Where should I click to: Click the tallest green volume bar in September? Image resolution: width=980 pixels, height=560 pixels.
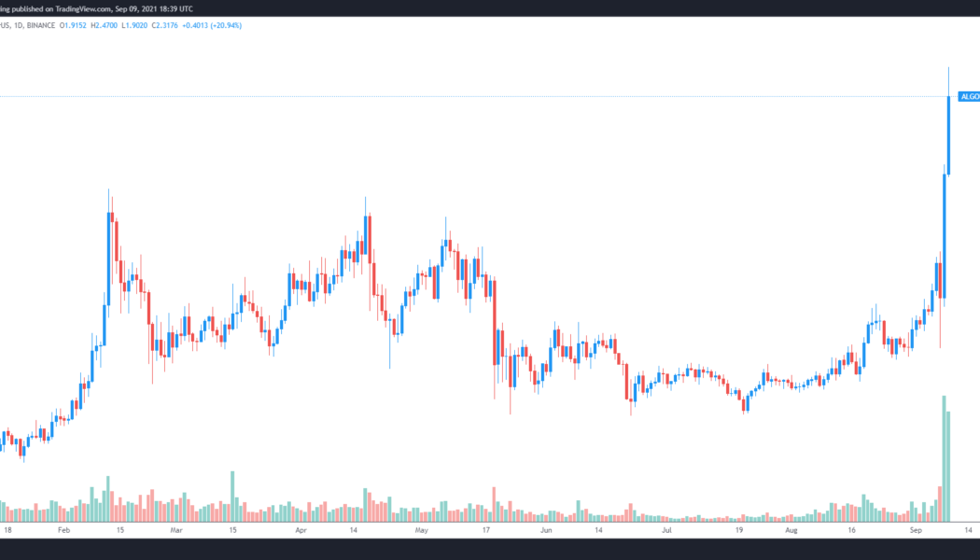pyautogui.click(x=944, y=457)
